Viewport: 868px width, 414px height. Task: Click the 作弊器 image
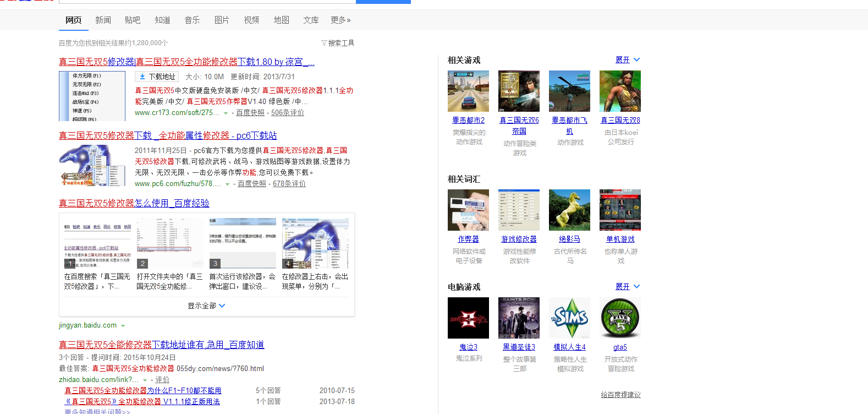pos(468,210)
